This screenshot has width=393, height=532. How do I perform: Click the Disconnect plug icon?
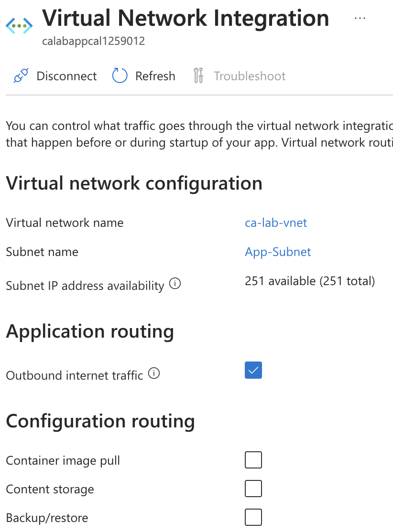click(21, 76)
